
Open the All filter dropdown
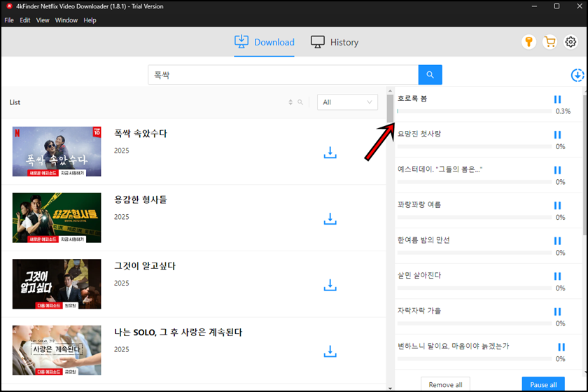click(347, 102)
